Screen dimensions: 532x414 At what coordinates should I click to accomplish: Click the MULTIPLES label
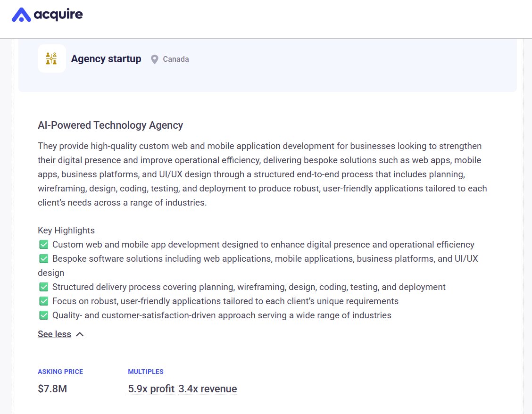(x=146, y=372)
